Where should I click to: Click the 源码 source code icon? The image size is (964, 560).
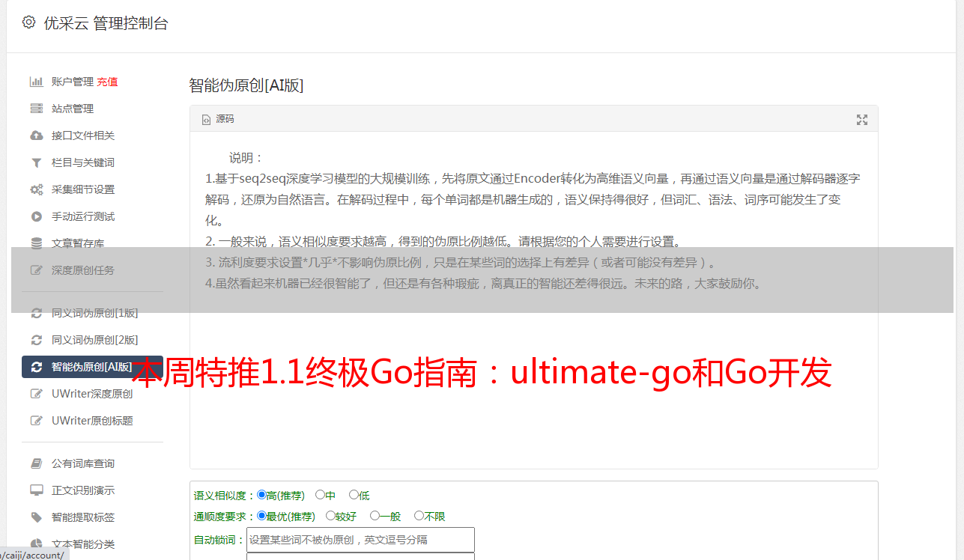tap(206, 119)
